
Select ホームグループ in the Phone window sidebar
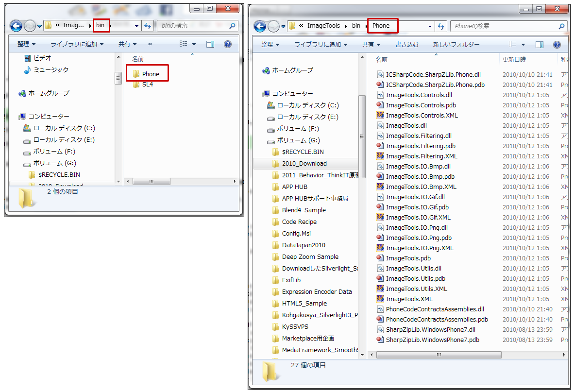pyautogui.click(x=288, y=70)
